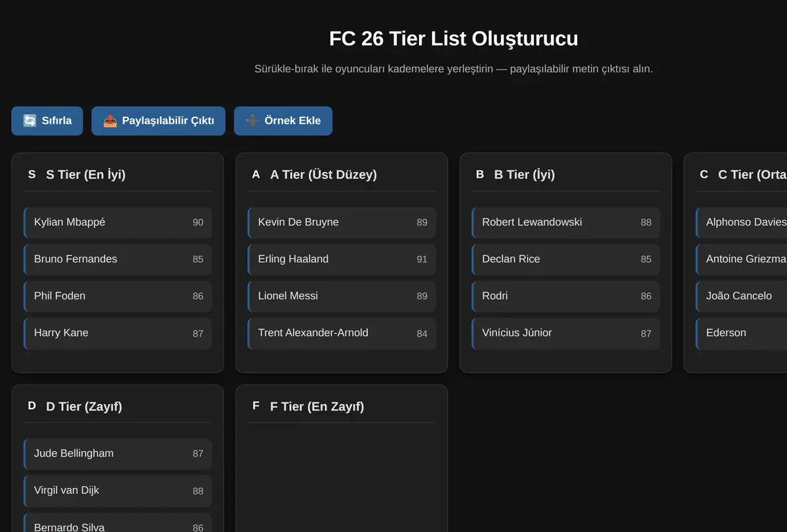Select the Ederson player card
Screen dimensions: 787x532
742,333
